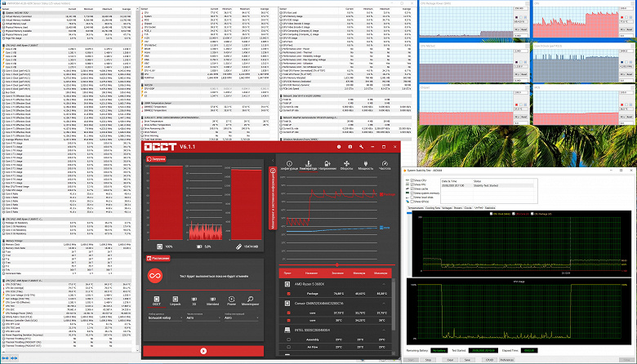
Task: Click the Corsair memory device icon
Action: (287, 303)
